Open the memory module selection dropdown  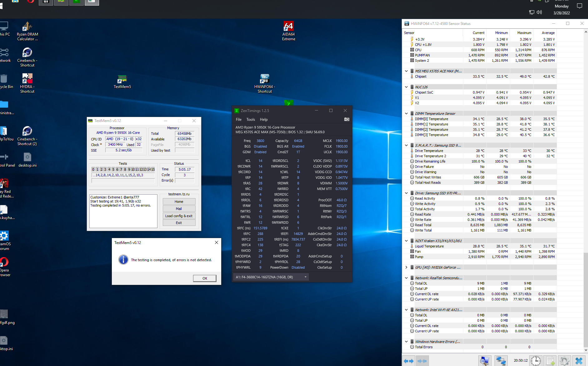click(271, 277)
